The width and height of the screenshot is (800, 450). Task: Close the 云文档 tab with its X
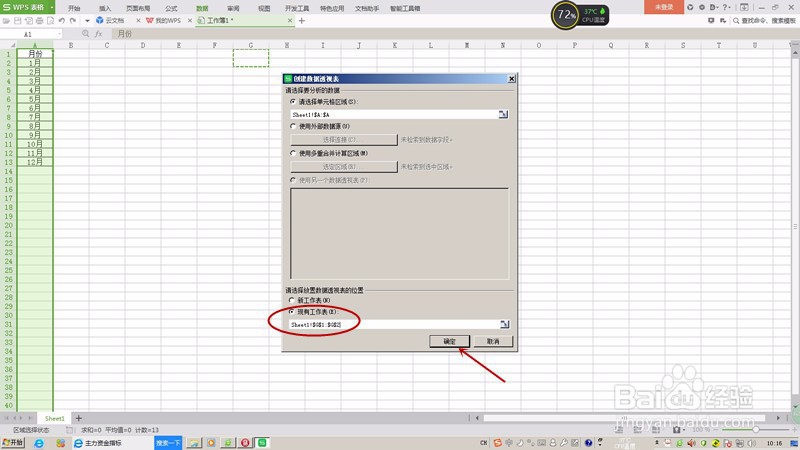(138, 21)
